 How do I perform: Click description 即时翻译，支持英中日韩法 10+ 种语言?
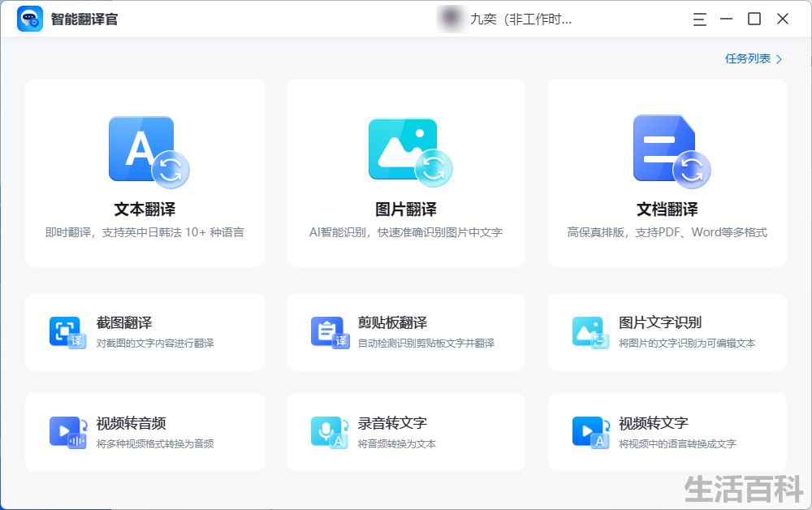[145, 232]
